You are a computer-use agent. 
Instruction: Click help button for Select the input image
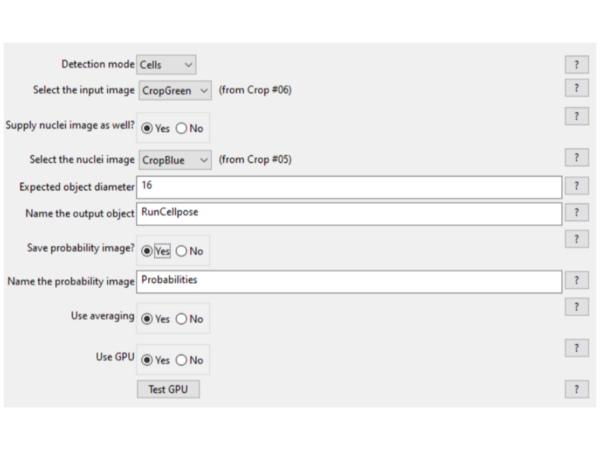click(575, 88)
